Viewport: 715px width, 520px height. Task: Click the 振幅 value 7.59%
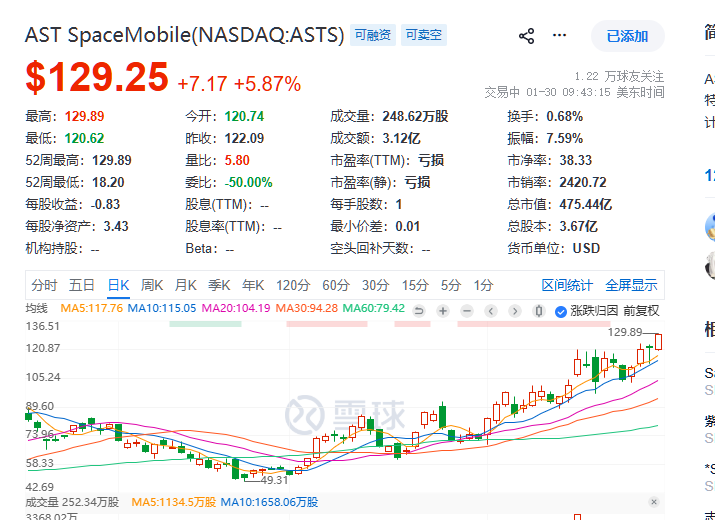pyautogui.click(x=565, y=139)
